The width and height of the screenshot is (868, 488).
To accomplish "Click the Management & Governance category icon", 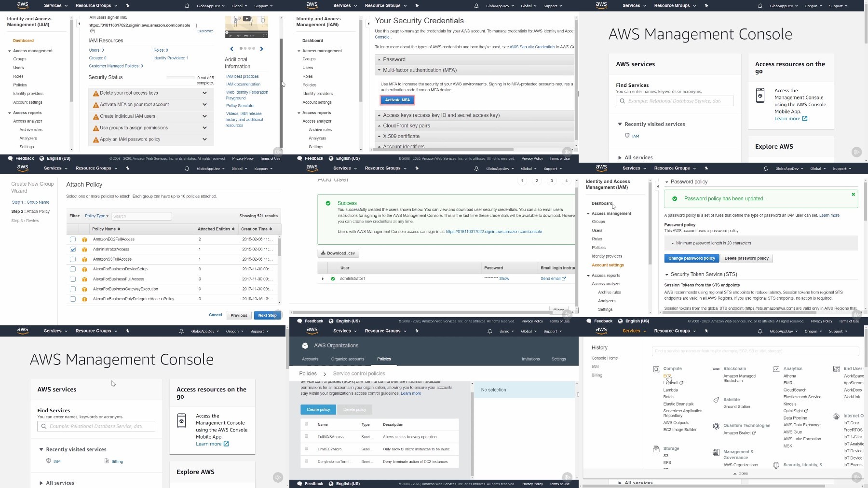I will (x=716, y=452).
